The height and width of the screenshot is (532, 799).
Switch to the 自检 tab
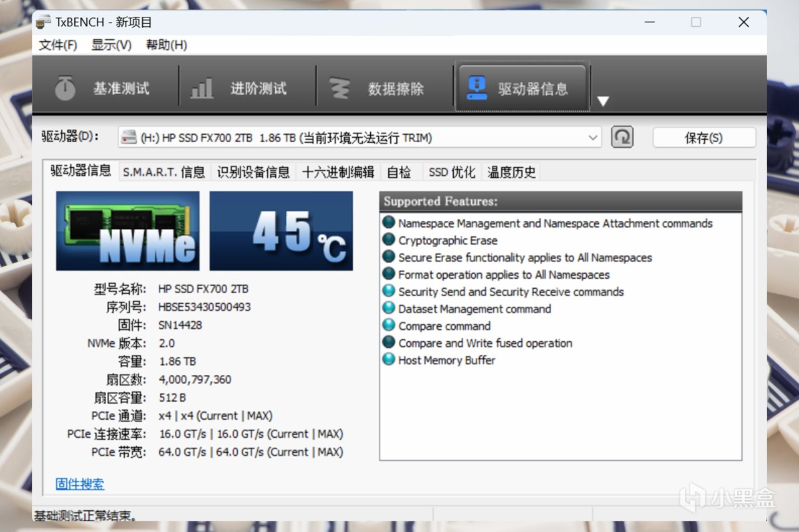[x=399, y=172]
